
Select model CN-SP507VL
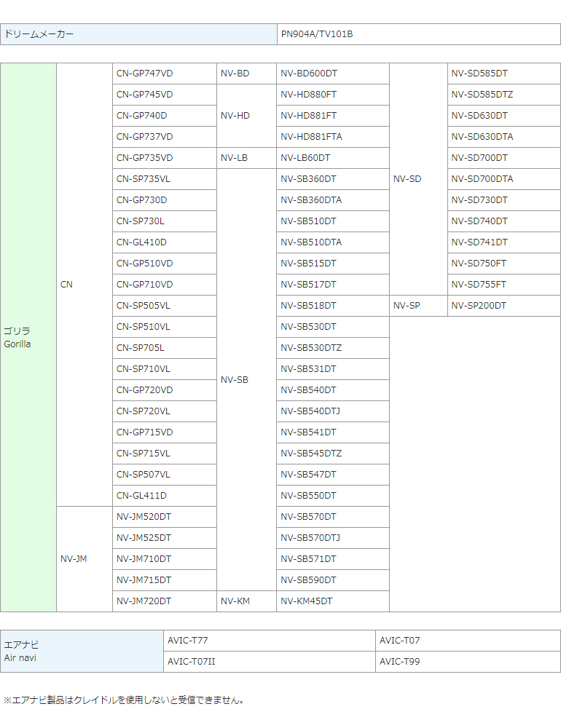point(165,475)
